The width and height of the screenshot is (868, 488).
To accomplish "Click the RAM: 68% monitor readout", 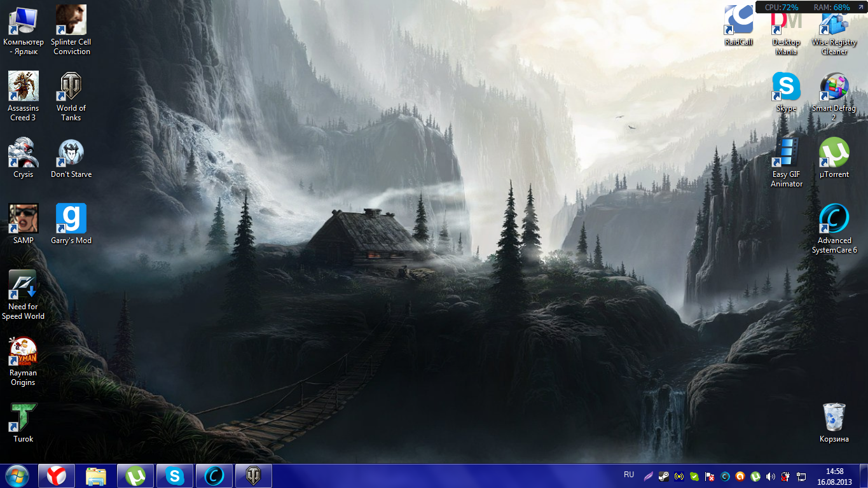I will tap(832, 8).
